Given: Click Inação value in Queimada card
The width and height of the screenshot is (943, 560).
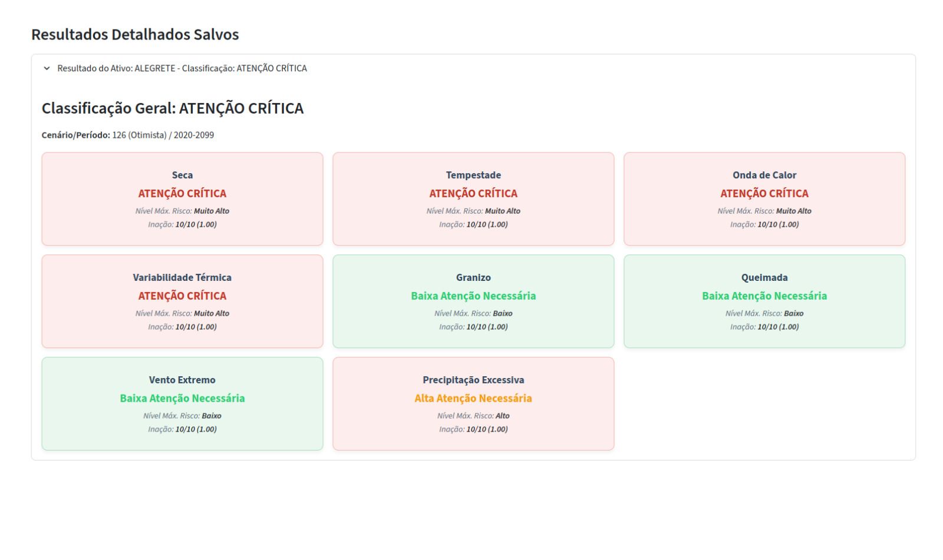Looking at the screenshot, I should click(x=778, y=327).
